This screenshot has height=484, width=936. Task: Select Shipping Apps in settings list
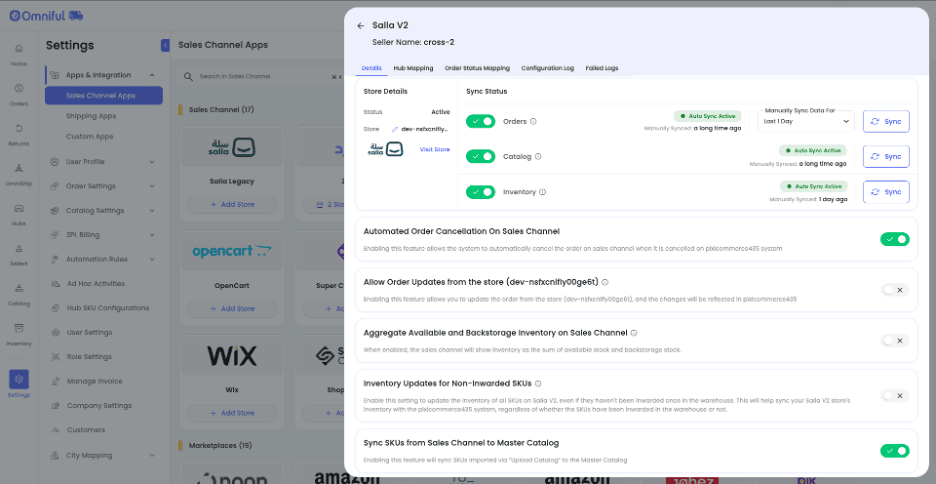point(91,116)
